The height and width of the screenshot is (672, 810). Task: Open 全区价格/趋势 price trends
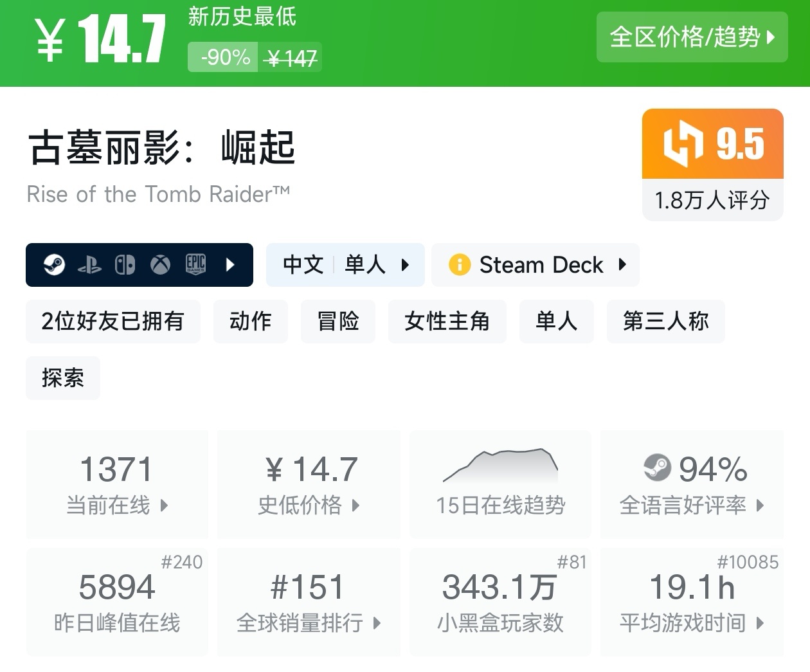[692, 37]
